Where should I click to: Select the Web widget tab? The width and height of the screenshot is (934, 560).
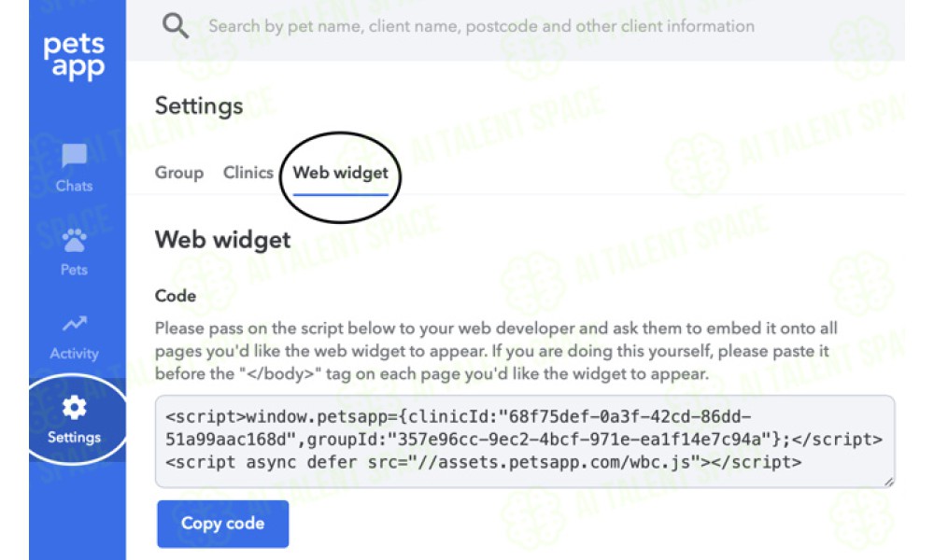[x=340, y=173]
